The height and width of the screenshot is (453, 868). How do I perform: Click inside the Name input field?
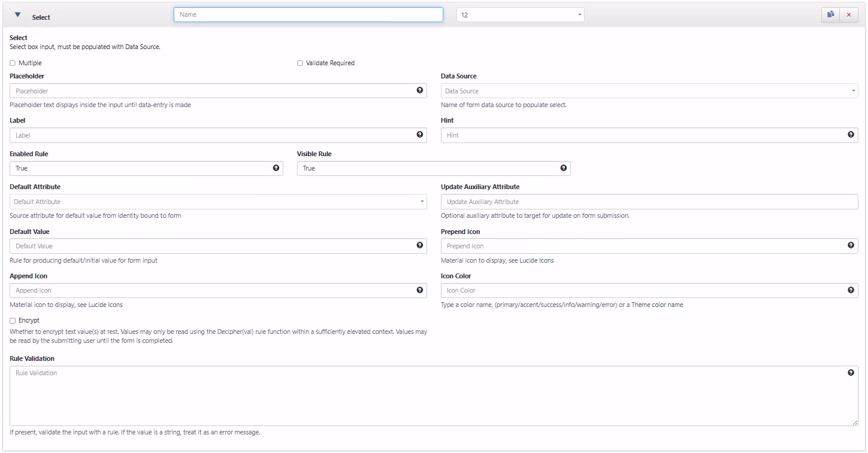[307, 14]
